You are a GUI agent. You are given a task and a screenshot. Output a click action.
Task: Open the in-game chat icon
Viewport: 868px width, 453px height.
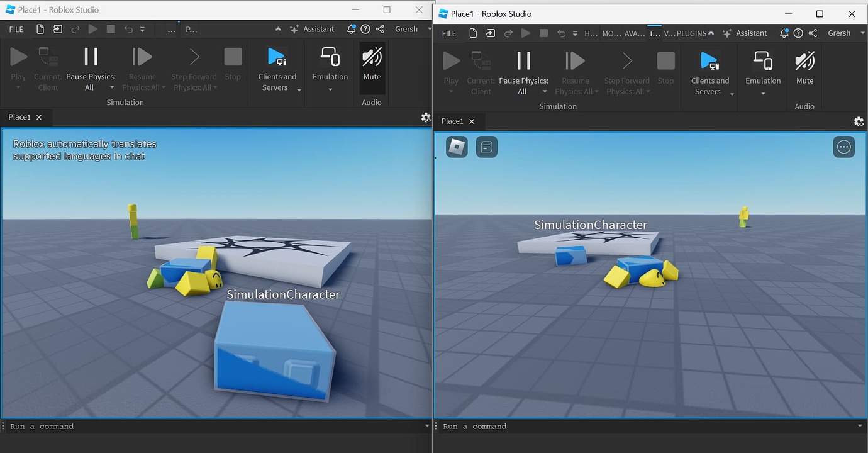pyautogui.click(x=486, y=147)
